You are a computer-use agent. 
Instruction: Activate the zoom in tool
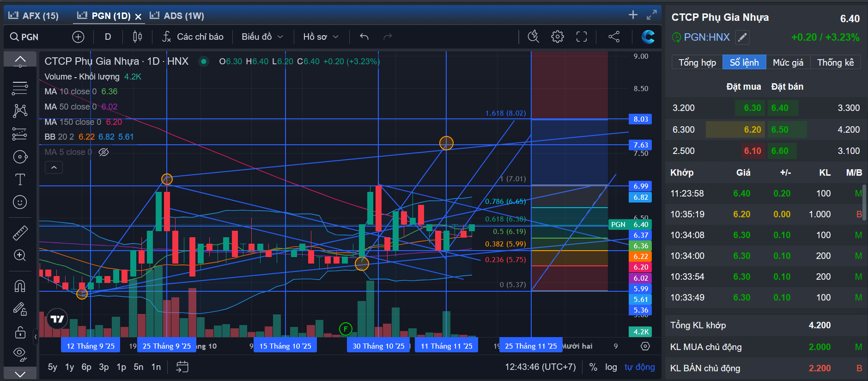coord(20,255)
